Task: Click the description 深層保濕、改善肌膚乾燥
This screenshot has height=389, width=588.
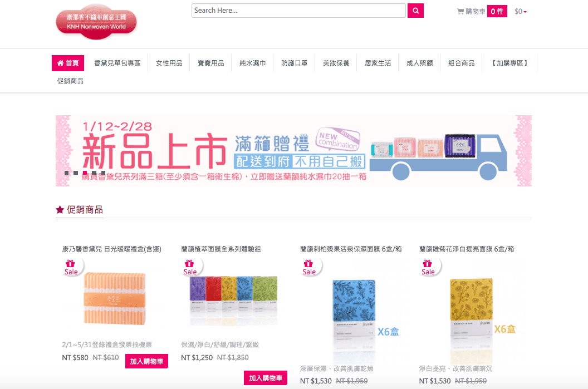Action: pyautogui.click(x=337, y=369)
